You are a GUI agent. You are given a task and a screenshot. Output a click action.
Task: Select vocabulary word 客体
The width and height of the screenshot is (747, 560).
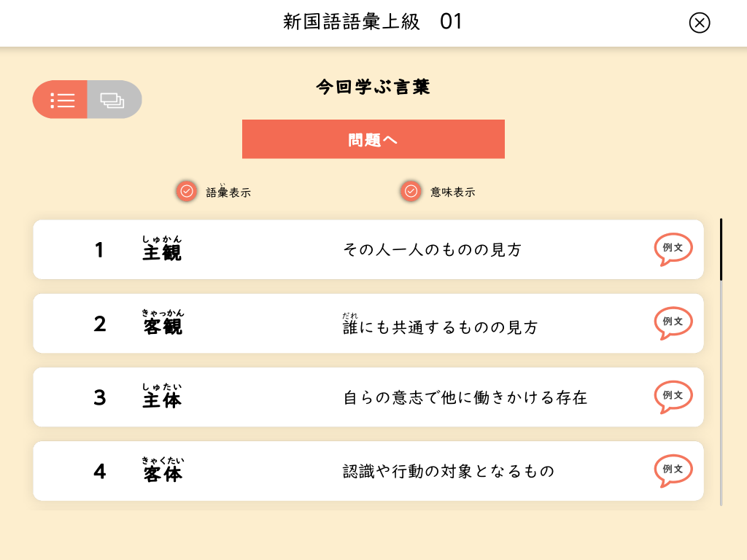163,473
